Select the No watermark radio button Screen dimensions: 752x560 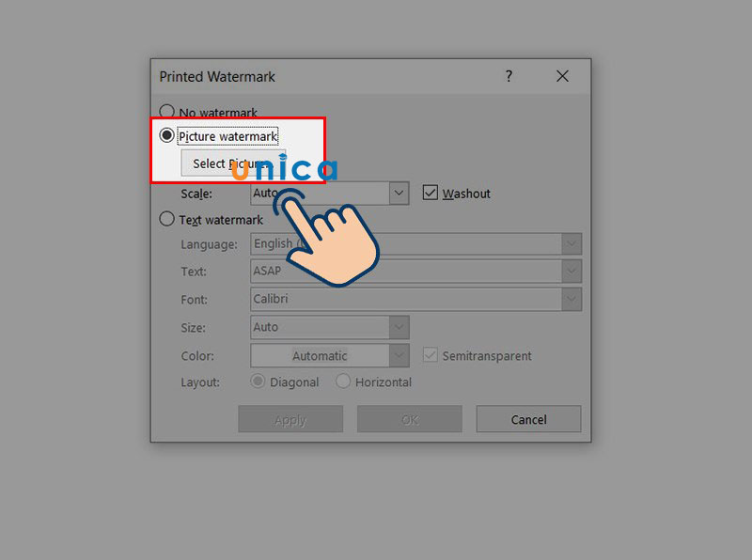tap(166, 112)
